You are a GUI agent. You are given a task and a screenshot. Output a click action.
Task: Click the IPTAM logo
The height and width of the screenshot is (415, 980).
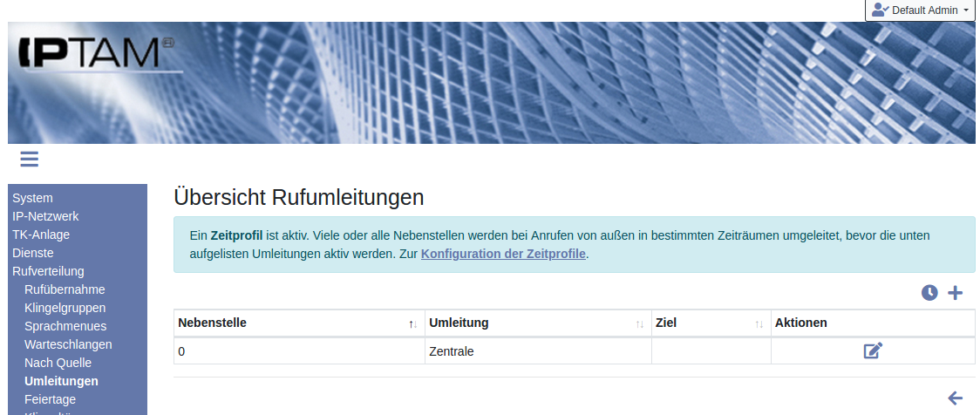pyautogui.click(x=96, y=52)
